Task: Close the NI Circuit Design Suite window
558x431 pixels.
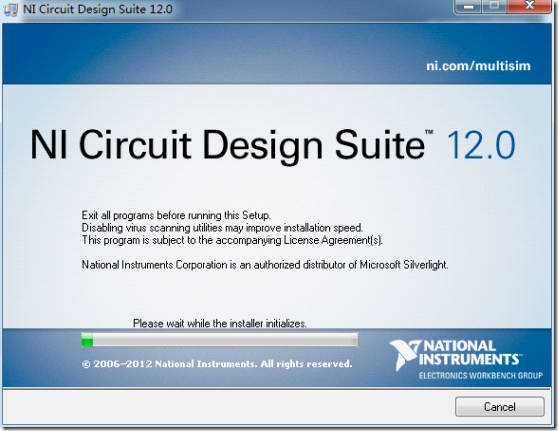Action: click(x=530, y=6)
